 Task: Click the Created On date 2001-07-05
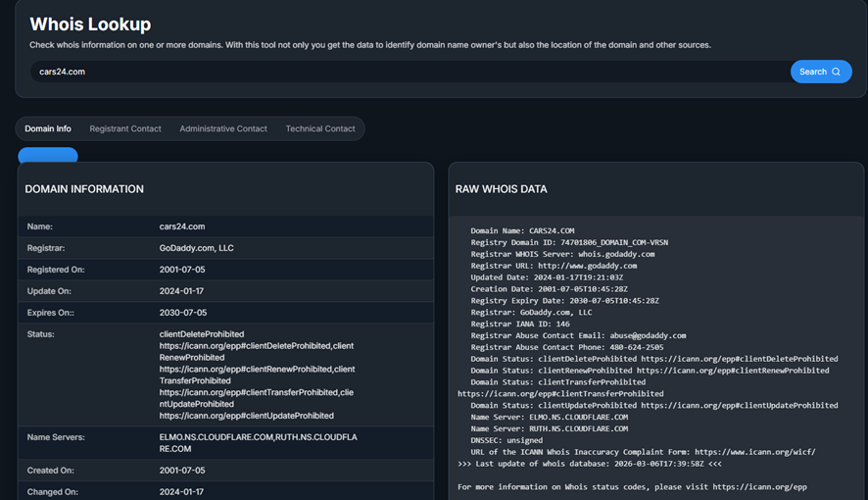tap(182, 471)
